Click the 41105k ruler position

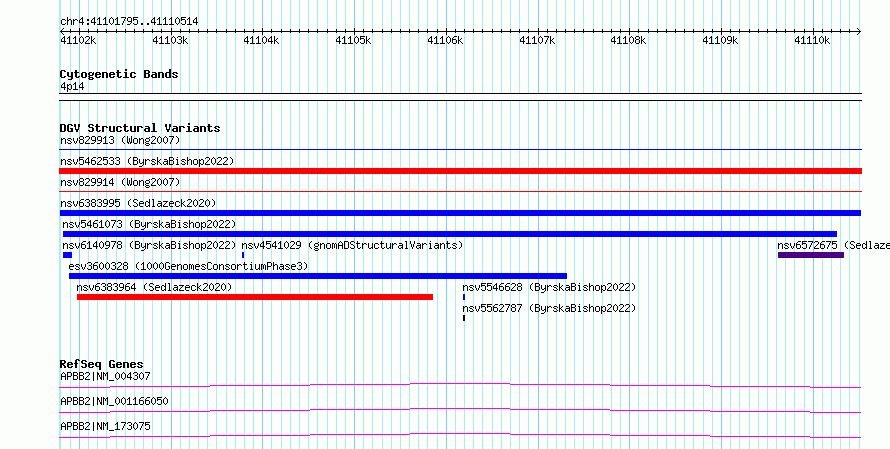[354, 40]
